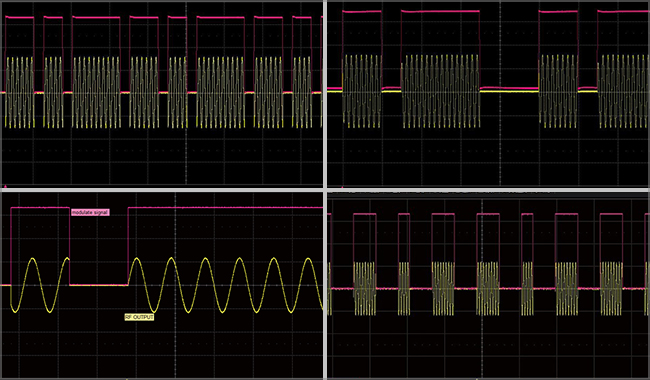This screenshot has width=650, height=380.
Task: Click the wide yellow RF burst in the top-right scope
Action: coord(441,91)
